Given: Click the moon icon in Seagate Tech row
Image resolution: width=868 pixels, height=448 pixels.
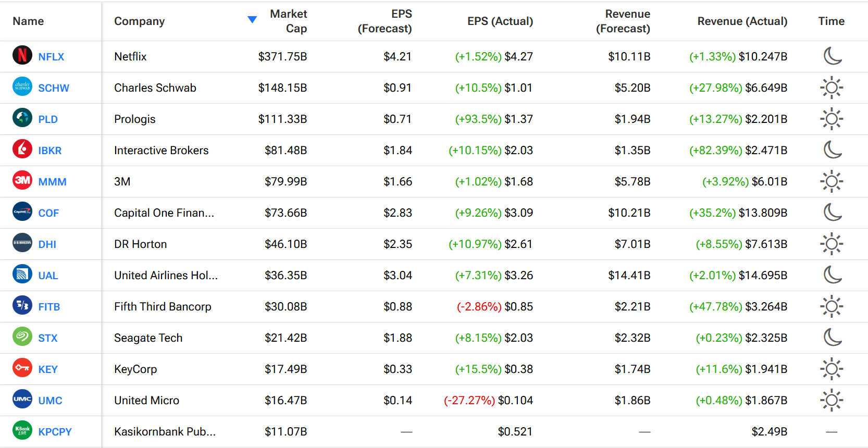Looking at the screenshot, I should point(832,338).
